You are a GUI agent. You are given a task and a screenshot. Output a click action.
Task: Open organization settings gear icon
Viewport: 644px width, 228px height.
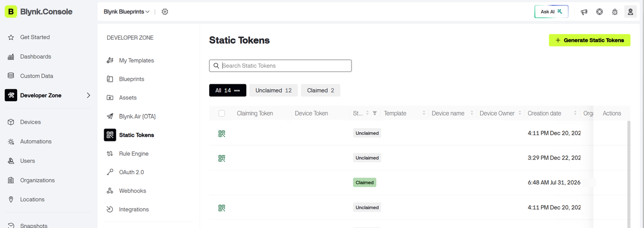[x=165, y=11]
